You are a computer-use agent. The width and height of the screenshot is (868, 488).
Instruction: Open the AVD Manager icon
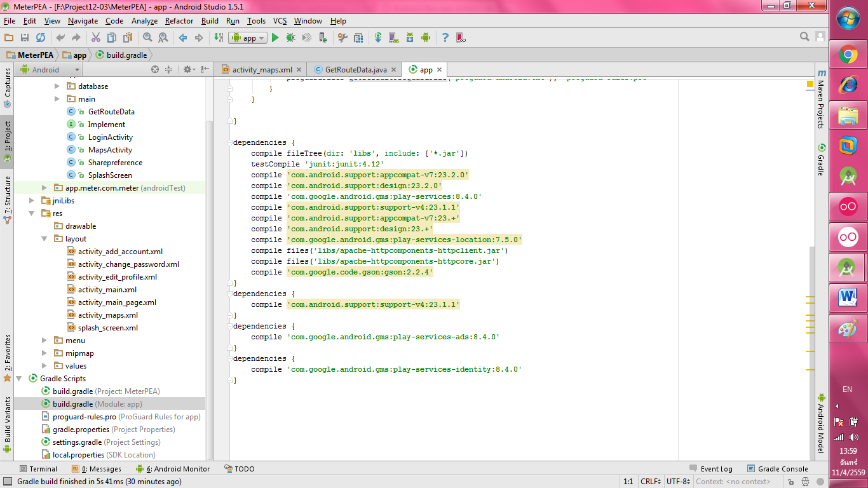click(394, 37)
